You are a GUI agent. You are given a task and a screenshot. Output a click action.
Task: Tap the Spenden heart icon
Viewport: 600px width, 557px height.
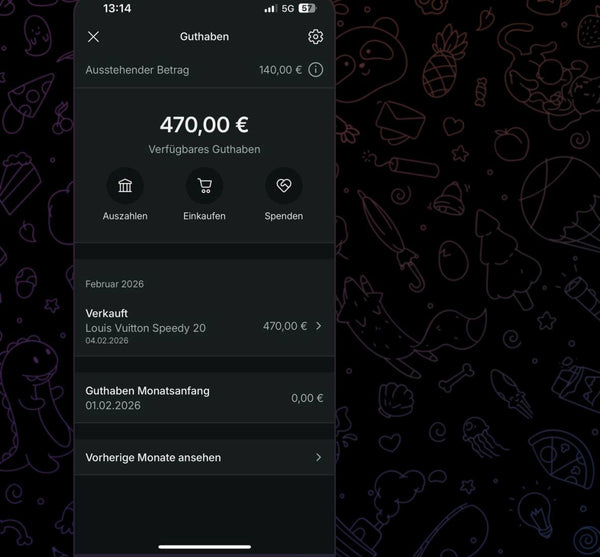click(284, 186)
